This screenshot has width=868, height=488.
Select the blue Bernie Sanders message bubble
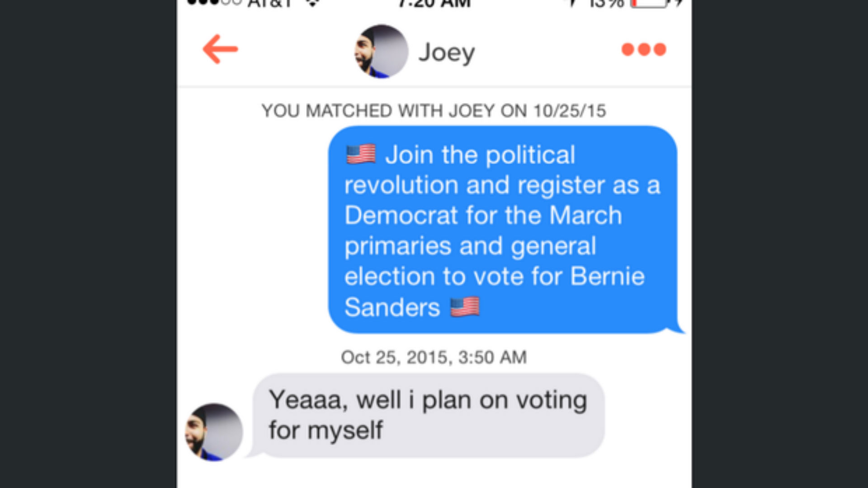pos(502,230)
